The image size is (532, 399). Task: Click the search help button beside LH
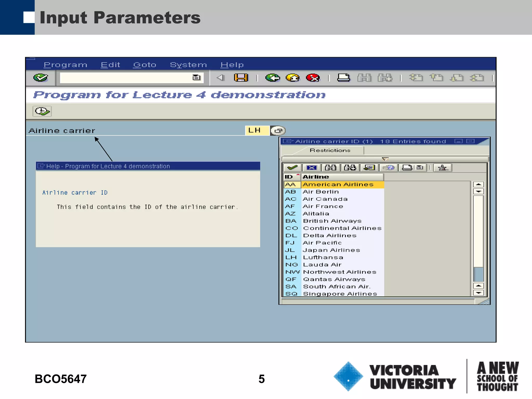[278, 131]
